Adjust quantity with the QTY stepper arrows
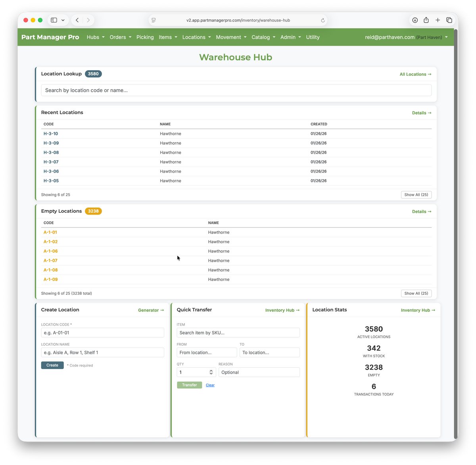The width and height of the screenshot is (476, 465). [211, 373]
